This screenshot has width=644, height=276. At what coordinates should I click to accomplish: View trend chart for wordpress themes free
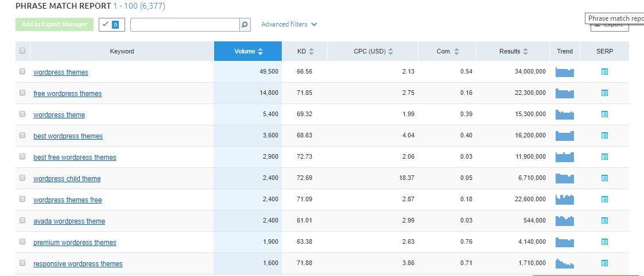click(x=565, y=200)
